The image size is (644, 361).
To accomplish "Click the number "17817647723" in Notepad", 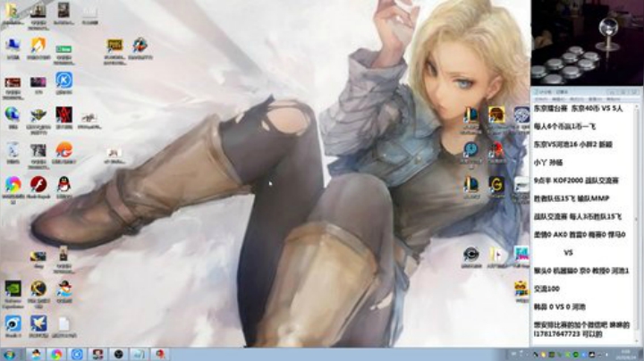I will click(x=557, y=334).
